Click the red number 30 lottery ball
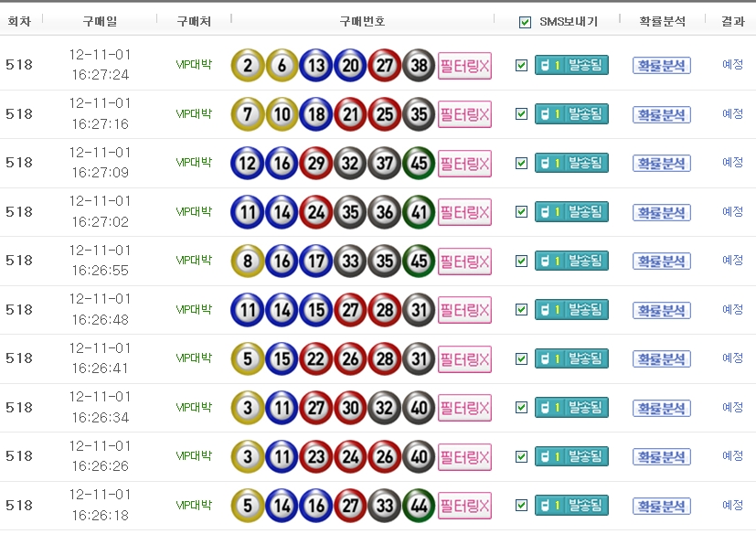Viewport: 756px width, 534px height. 350,407
